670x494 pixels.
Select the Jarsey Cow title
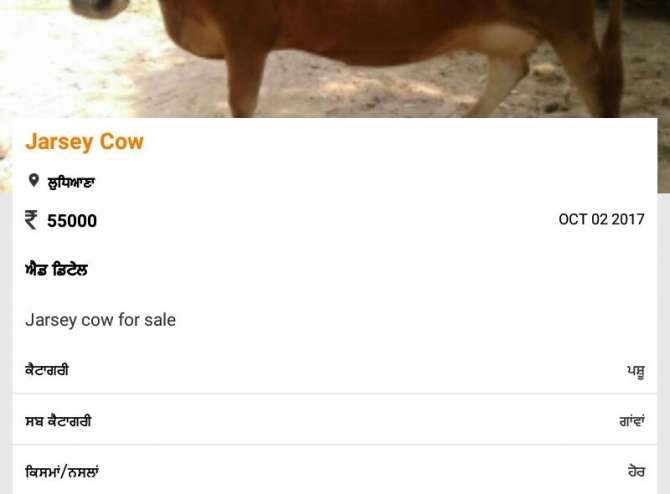[x=84, y=141]
